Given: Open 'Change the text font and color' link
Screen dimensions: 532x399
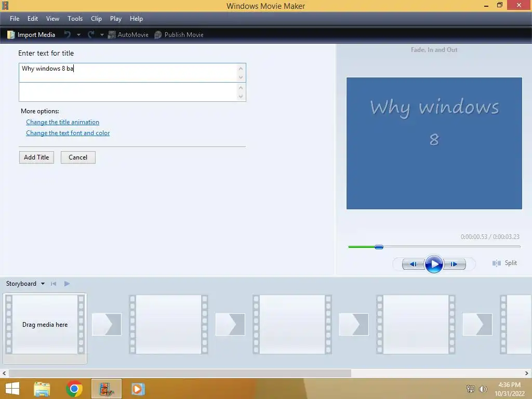Looking at the screenshot, I should pyautogui.click(x=68, y=133).
